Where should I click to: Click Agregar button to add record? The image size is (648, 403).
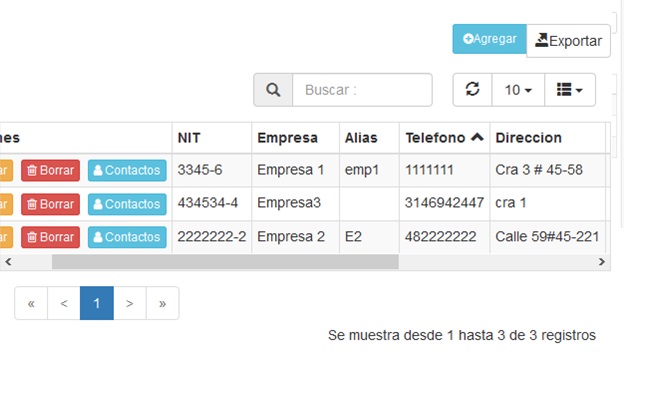click(489, 39)
